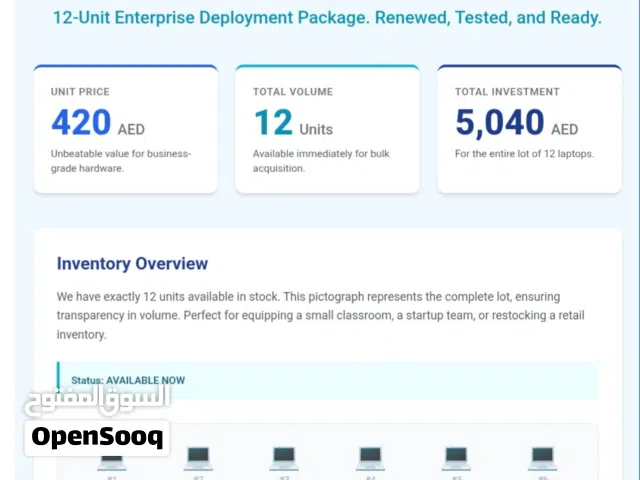
Task: Click the 12 Units volume figure
Action: [x=293, y=124]
